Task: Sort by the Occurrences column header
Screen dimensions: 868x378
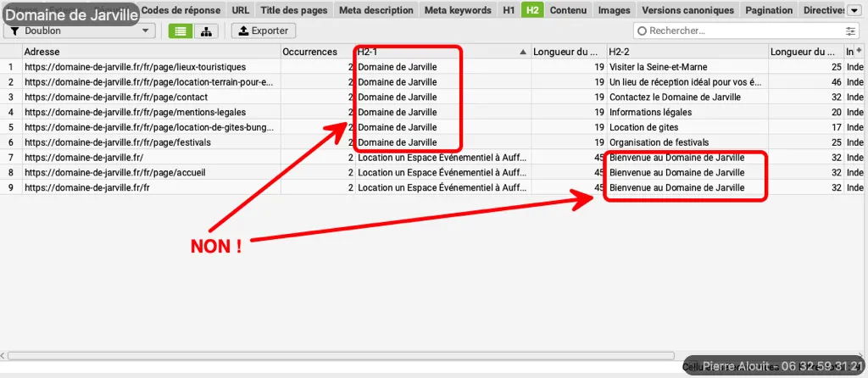Action: [309, 52]
